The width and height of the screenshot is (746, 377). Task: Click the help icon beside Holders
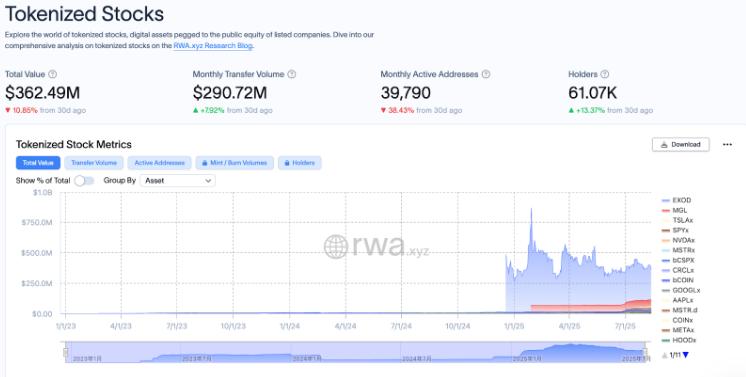click(x=605, y=74)
